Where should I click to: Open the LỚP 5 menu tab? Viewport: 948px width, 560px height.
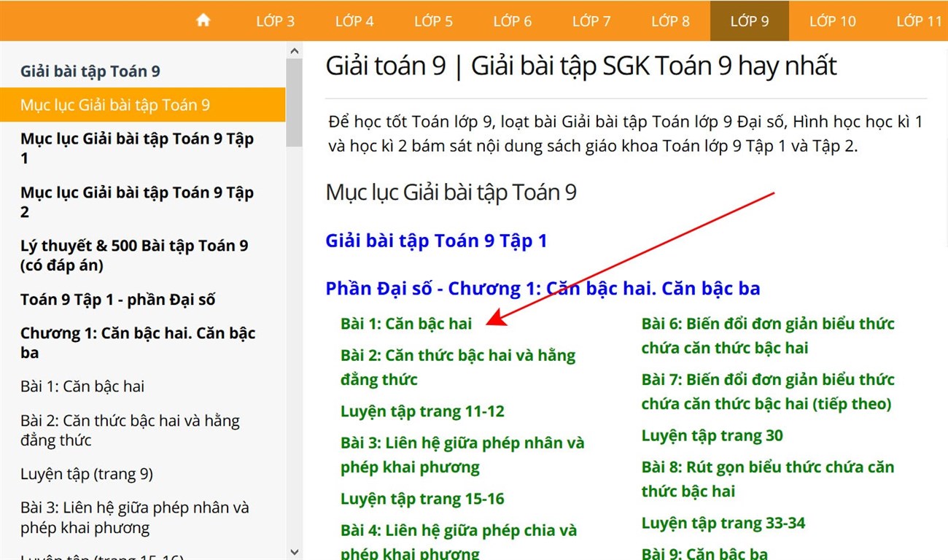433,21
